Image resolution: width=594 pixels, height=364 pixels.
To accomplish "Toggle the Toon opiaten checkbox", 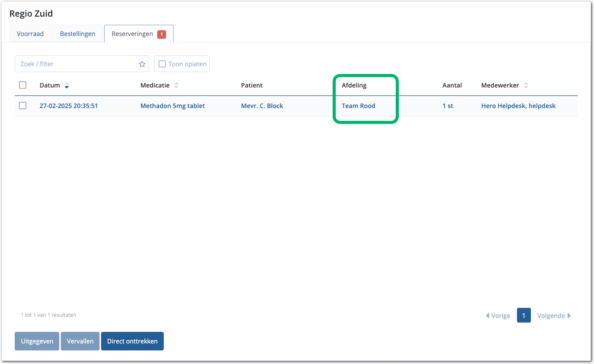I will pyautogui.click(x=162, y=64).
